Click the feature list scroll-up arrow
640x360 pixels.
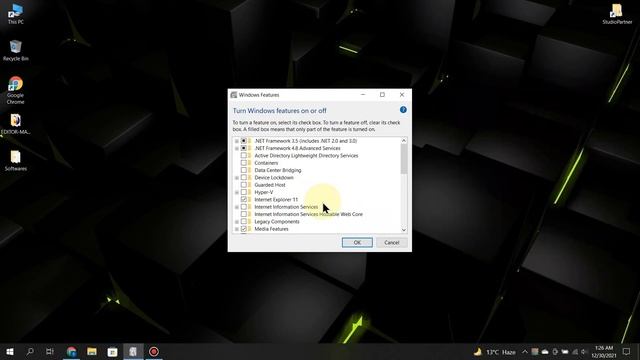[404, 141]
